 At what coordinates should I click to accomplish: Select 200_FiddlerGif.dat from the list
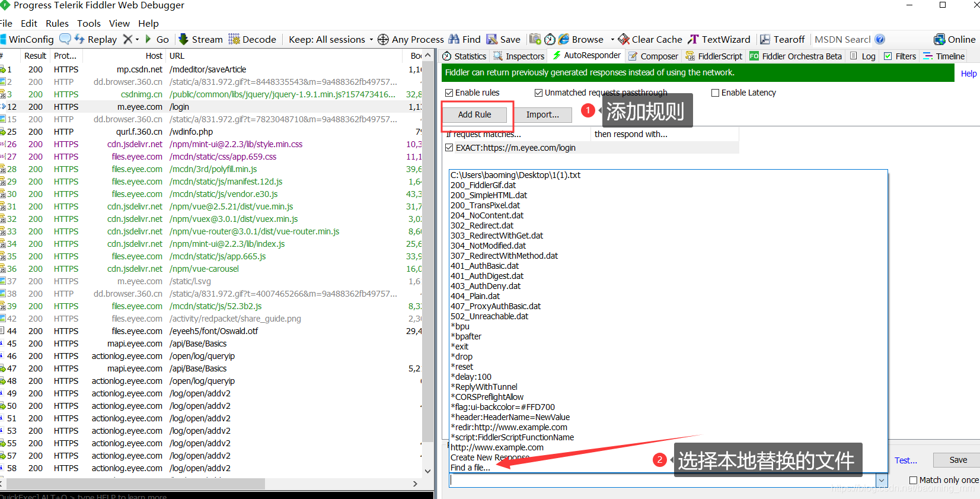pyautogui.click(x=483, y=185)
